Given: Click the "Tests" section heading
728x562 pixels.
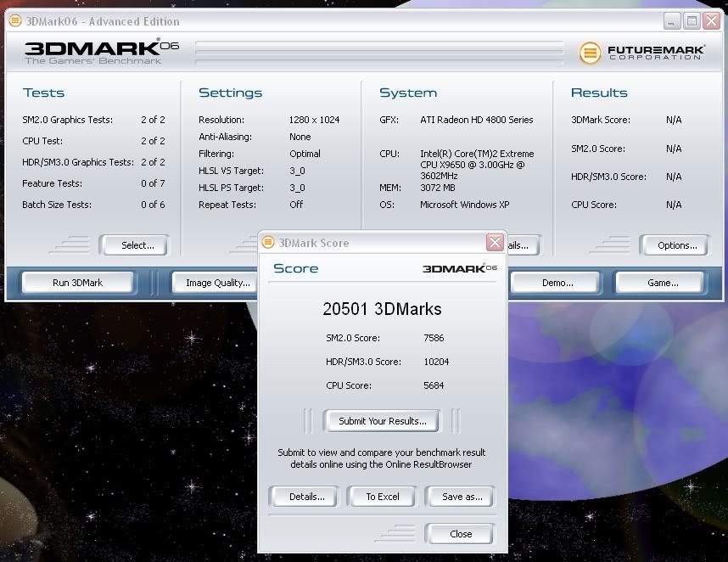Looking at the screenshot, I should pyautogui.click(x=43, y=93).
